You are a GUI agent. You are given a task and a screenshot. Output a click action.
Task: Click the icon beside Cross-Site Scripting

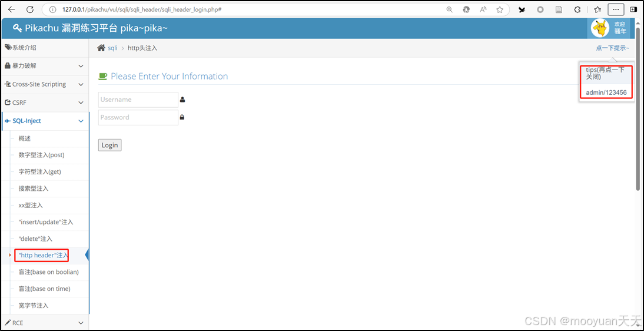pos(8,84)
